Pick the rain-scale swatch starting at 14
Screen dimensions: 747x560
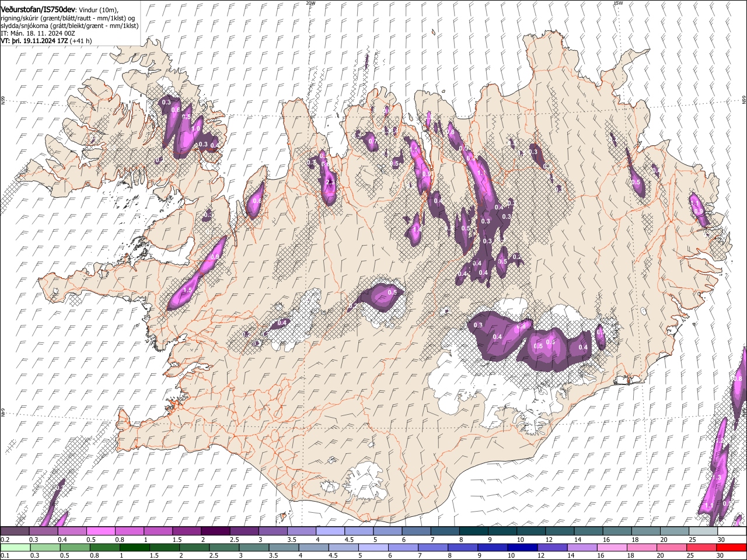(581, 548)
